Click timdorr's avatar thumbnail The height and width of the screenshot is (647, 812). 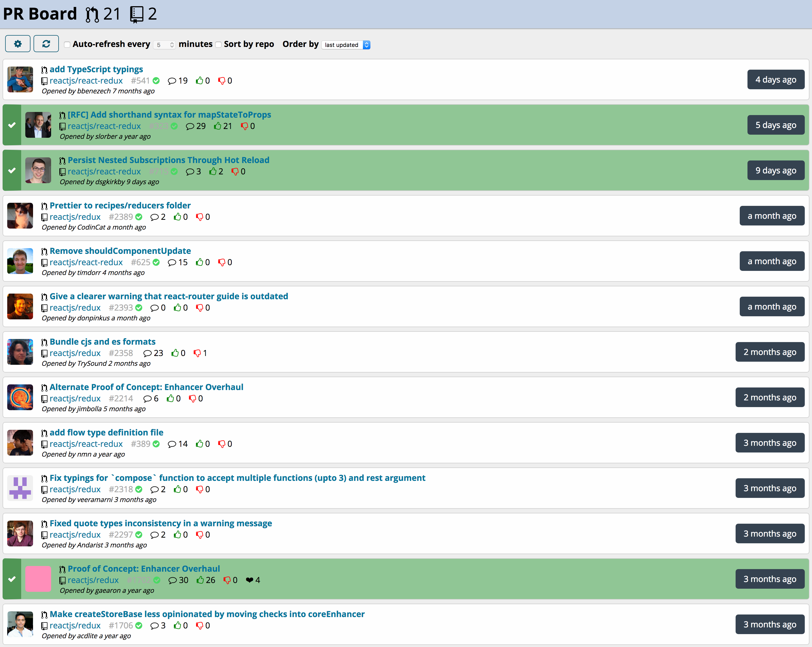20,261
